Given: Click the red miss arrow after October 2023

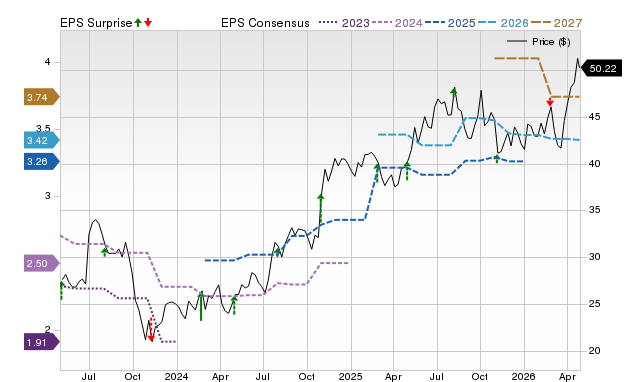Looking at the screenshot, I should pos(151,331).
